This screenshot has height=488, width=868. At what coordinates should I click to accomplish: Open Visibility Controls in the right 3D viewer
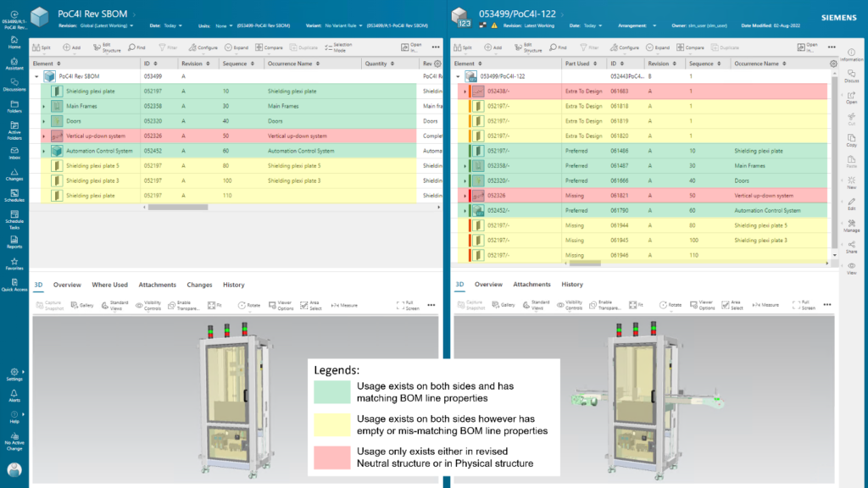coord(570,305)
